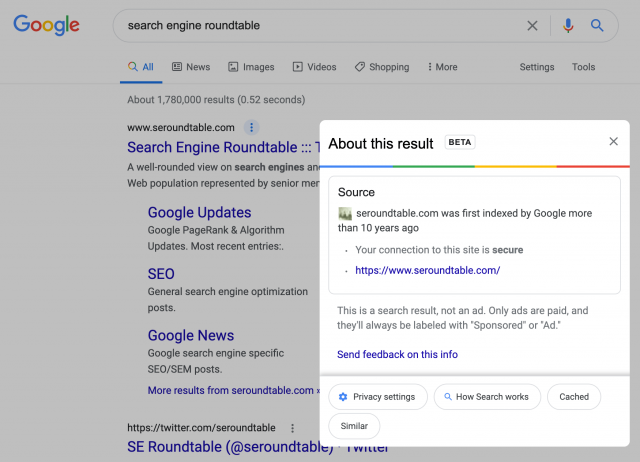Click More results from seroundtable.com

231,391
